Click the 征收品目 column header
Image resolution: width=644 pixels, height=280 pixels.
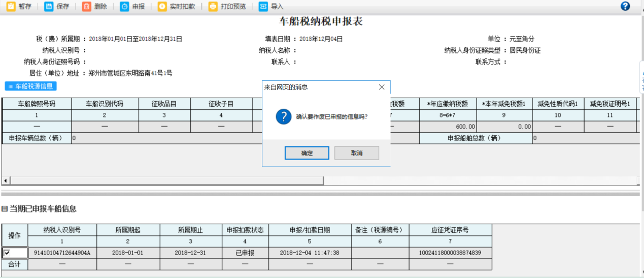(x=164, y=104)
